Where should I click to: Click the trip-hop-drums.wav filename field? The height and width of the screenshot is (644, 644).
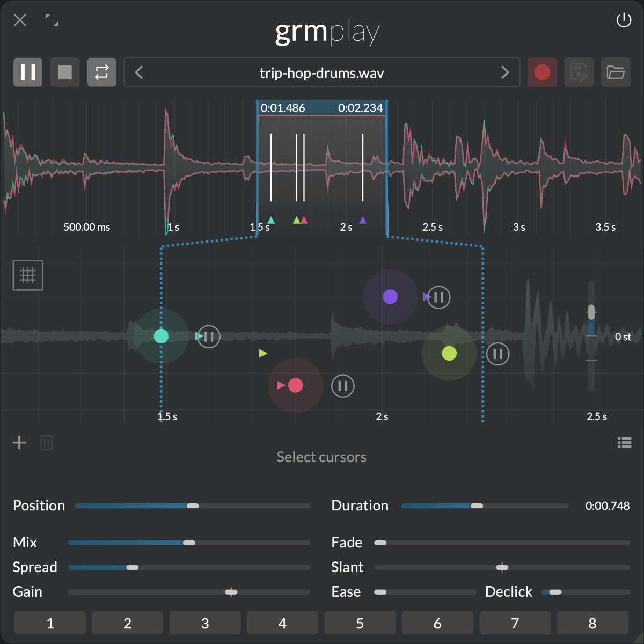coord(321,73)
